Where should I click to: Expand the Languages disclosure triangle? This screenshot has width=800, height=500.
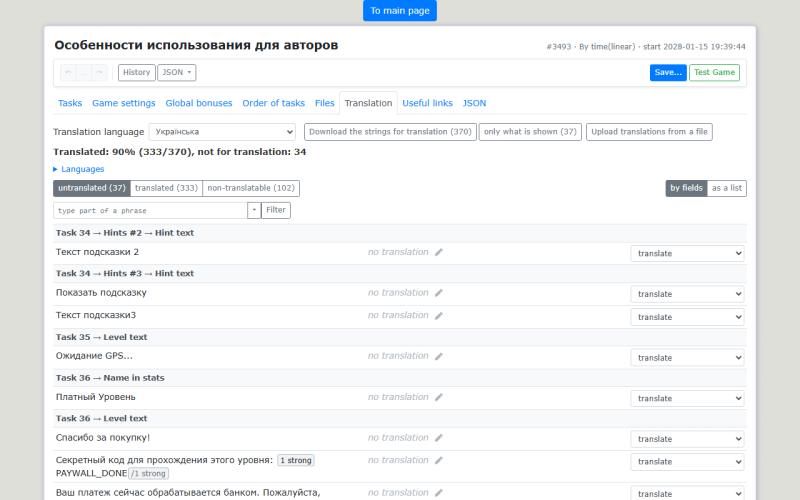[x=55, y=169]
